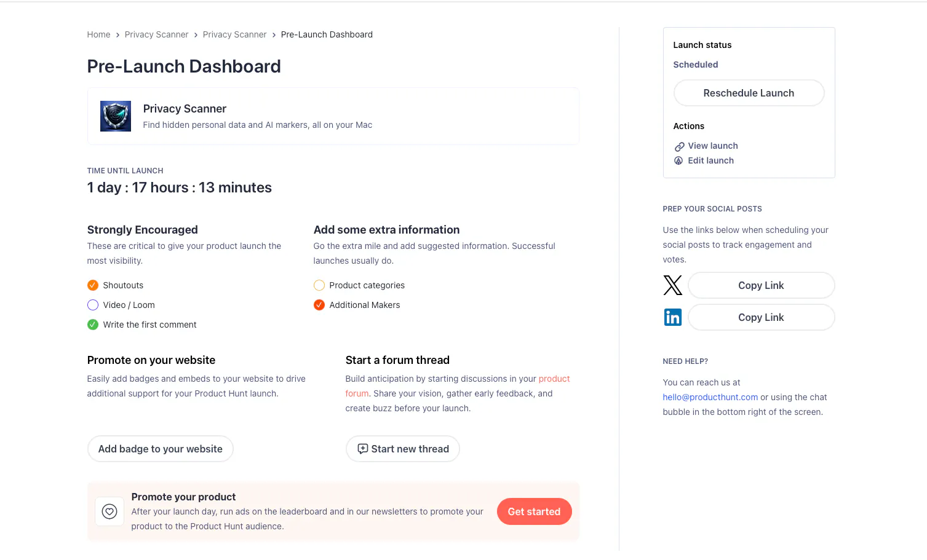Click the Additional Makers label
927x560 pixels.
365,305
